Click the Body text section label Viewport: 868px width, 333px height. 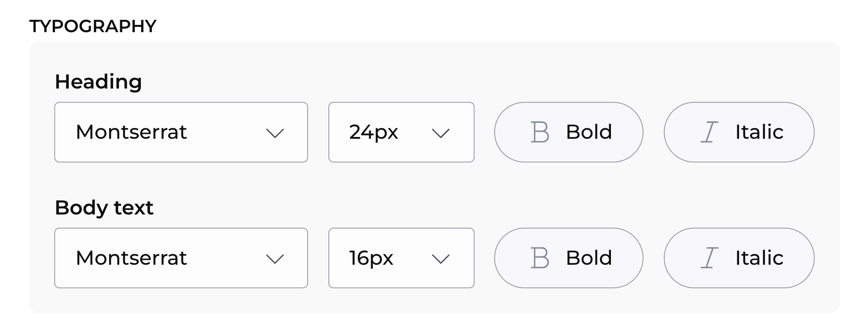tap(104, 207)
